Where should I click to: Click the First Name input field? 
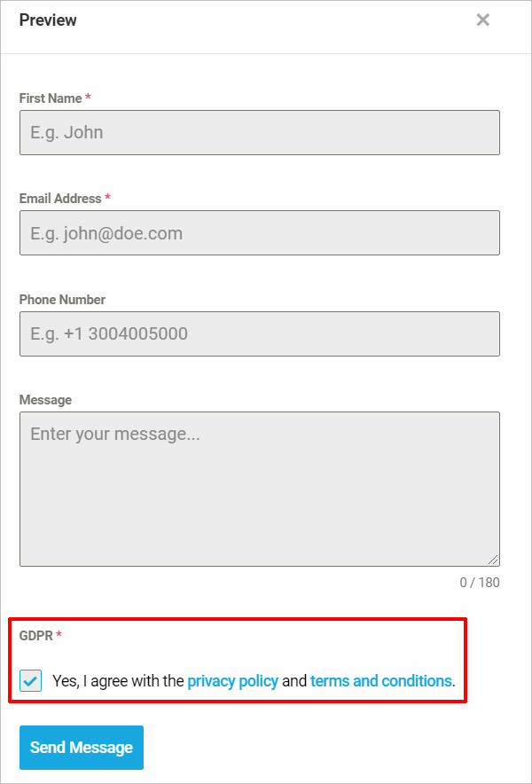pos(259,132)
